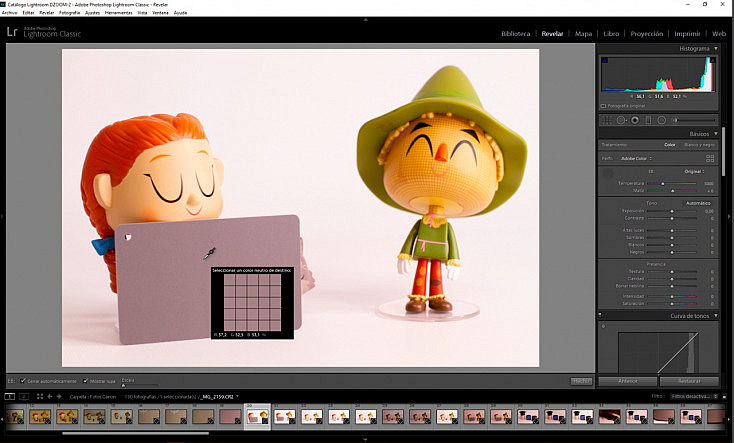Click the Exposición slider

(x=672, y=211)
